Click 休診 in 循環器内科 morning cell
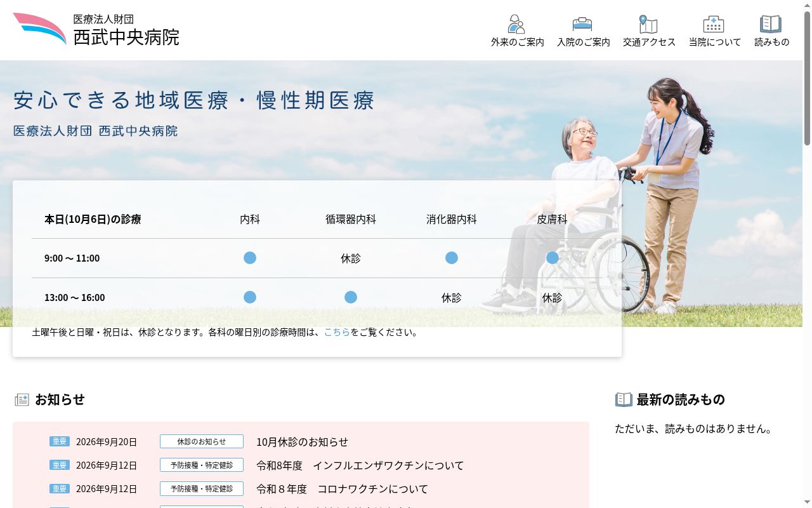 point(351,258)
